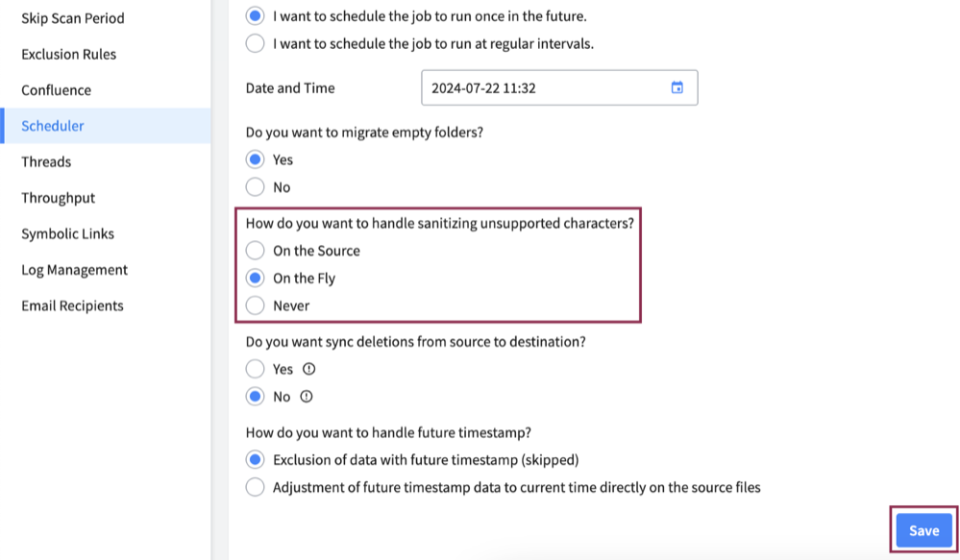Open the Exclusion Rules section
960x560 pixels.
[x=67, y=54]
